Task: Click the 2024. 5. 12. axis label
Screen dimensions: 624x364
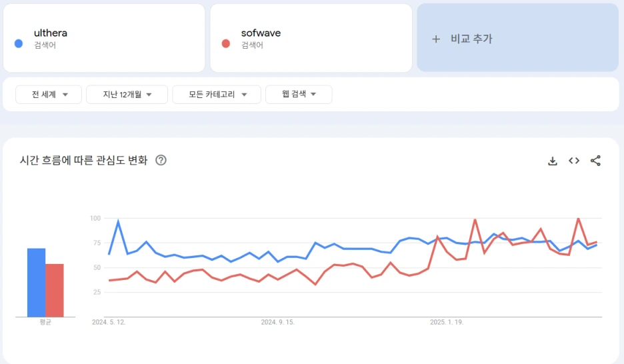Action: tap(109, 322)
